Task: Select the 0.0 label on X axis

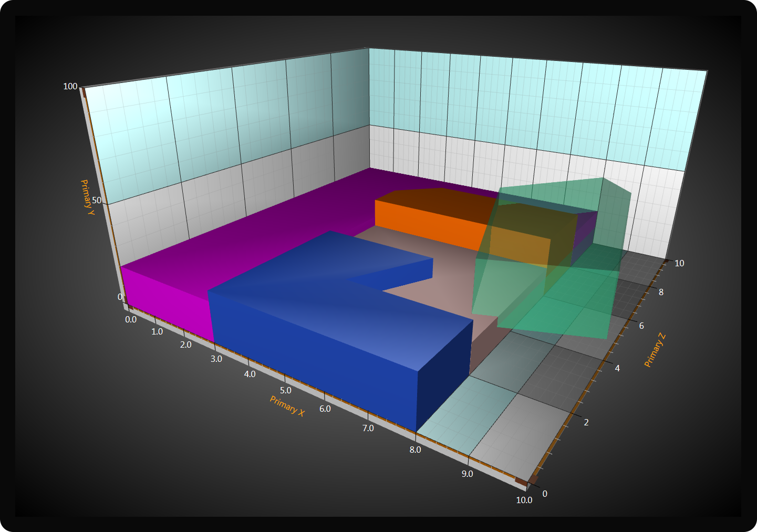Action: (131, 319)
